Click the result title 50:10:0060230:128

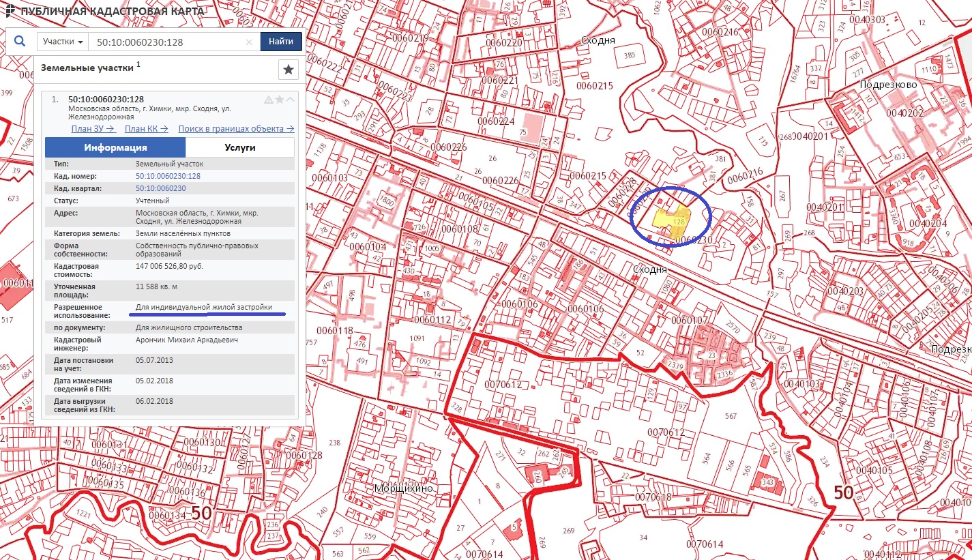coord(106,99)
